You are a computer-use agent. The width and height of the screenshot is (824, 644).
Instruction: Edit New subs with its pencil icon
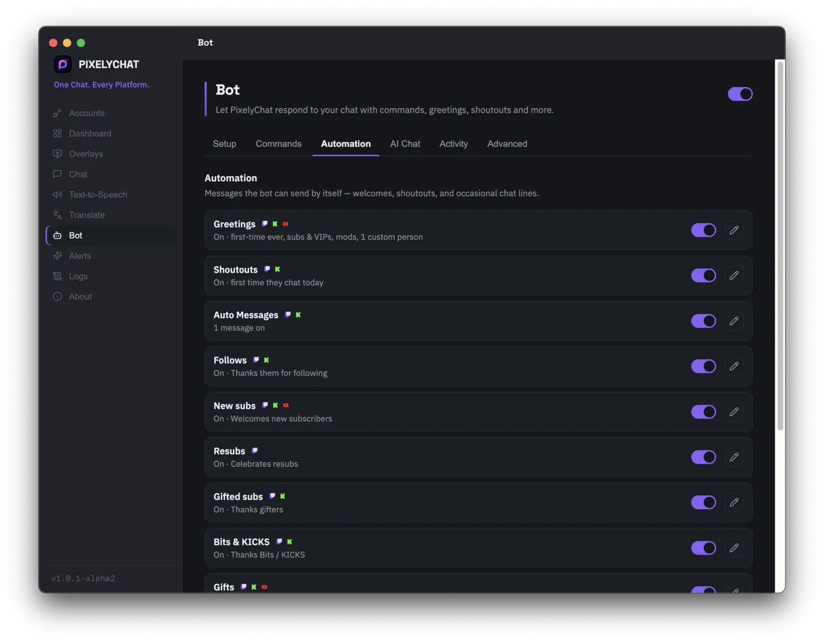[734, 412]
